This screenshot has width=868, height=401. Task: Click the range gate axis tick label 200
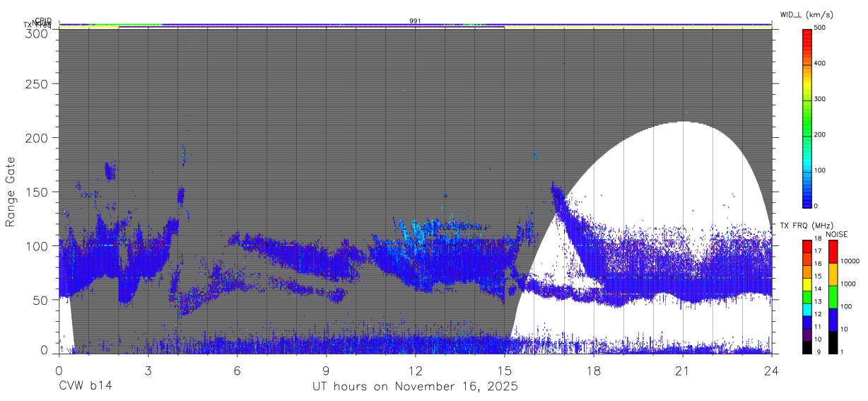pos(37,137)
